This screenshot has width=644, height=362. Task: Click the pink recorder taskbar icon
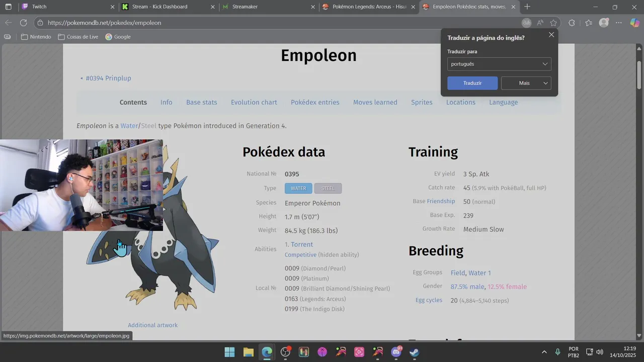(x=359, y=352)
